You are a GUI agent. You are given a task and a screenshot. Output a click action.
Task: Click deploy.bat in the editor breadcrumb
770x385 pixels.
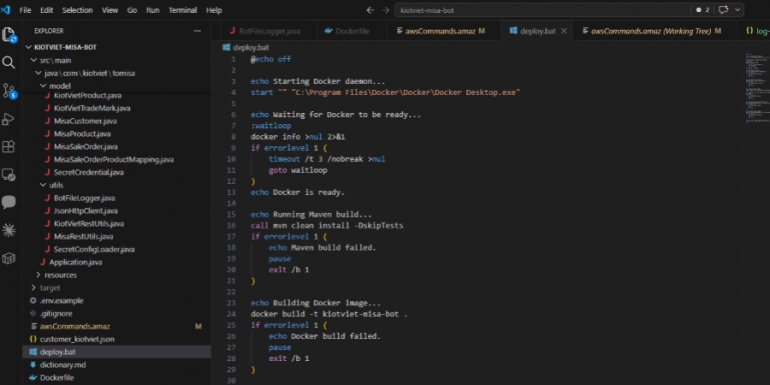tap(250, 48)
